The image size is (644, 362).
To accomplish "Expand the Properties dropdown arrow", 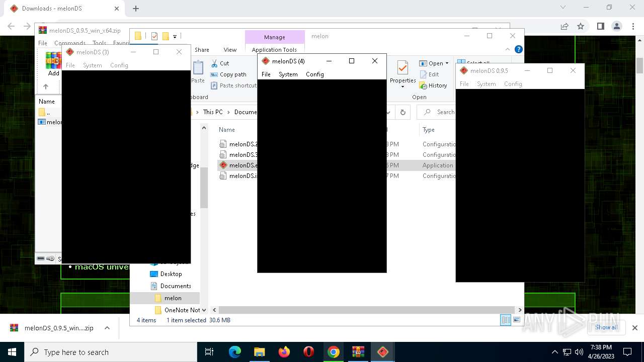I will [403, 87].
